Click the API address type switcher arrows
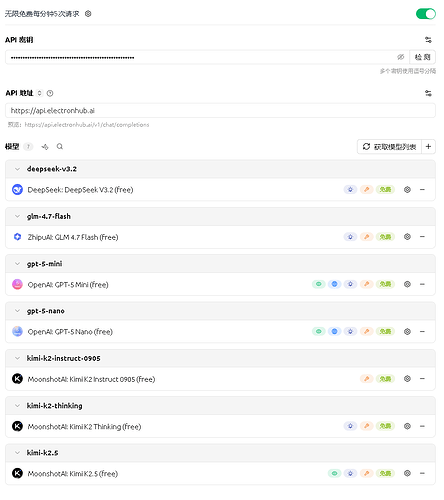 tap(39, 93)
